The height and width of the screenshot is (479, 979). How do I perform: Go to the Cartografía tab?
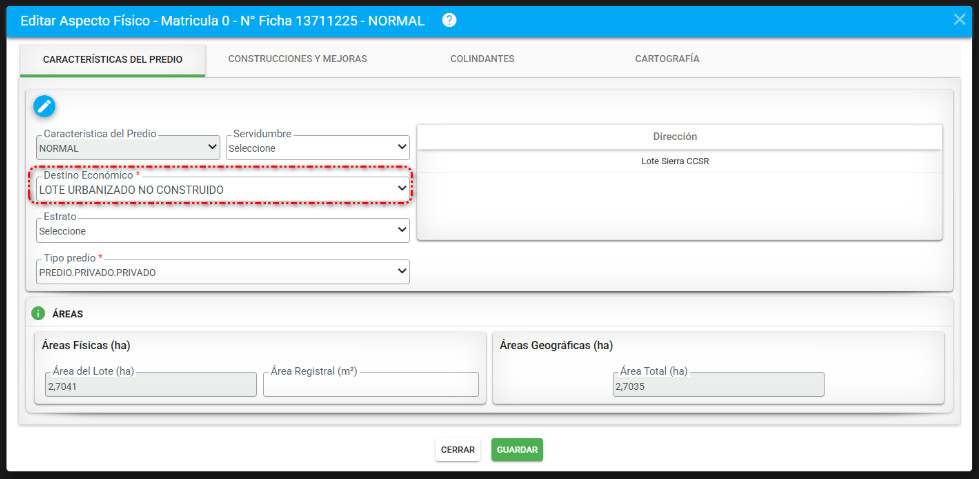pos(666,59)
